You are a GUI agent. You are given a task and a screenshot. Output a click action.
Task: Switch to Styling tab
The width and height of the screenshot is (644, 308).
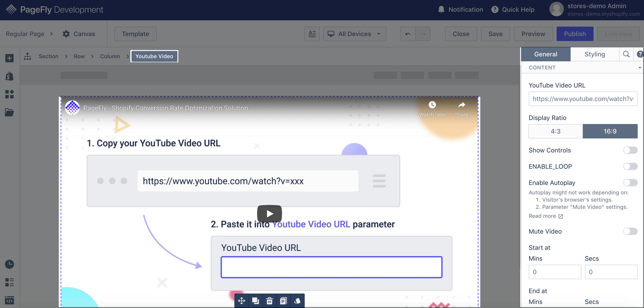[x=594, y=54]
